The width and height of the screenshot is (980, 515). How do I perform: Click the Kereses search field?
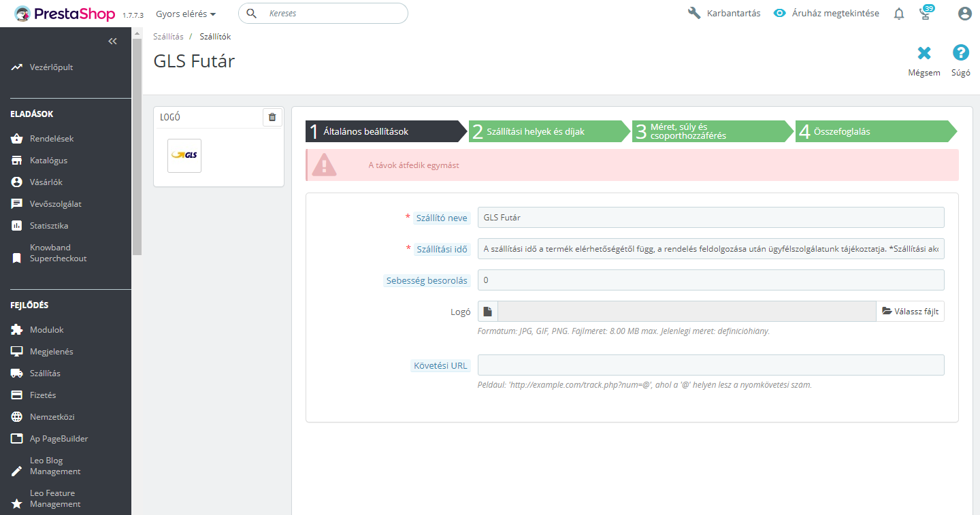(323, 14)
